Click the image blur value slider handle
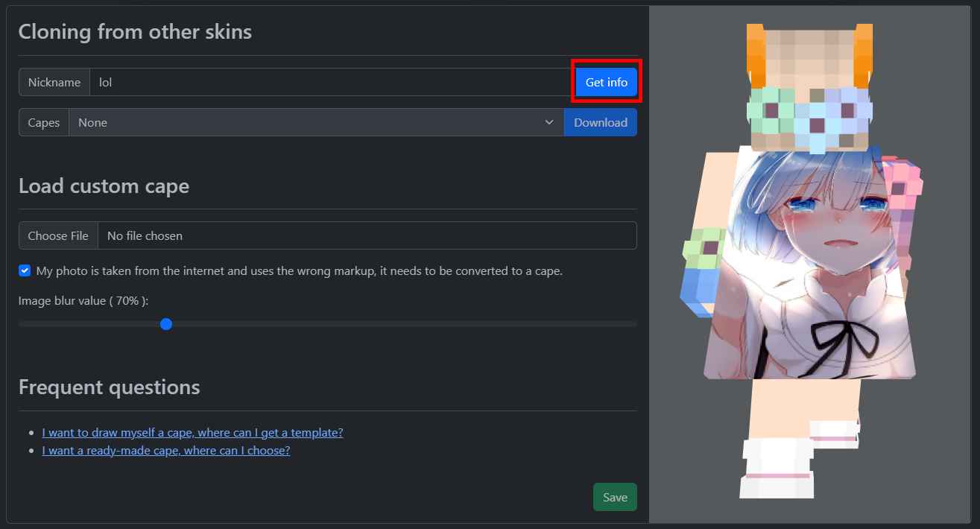This screenshot has width=980, height=529. coord(166,324)
